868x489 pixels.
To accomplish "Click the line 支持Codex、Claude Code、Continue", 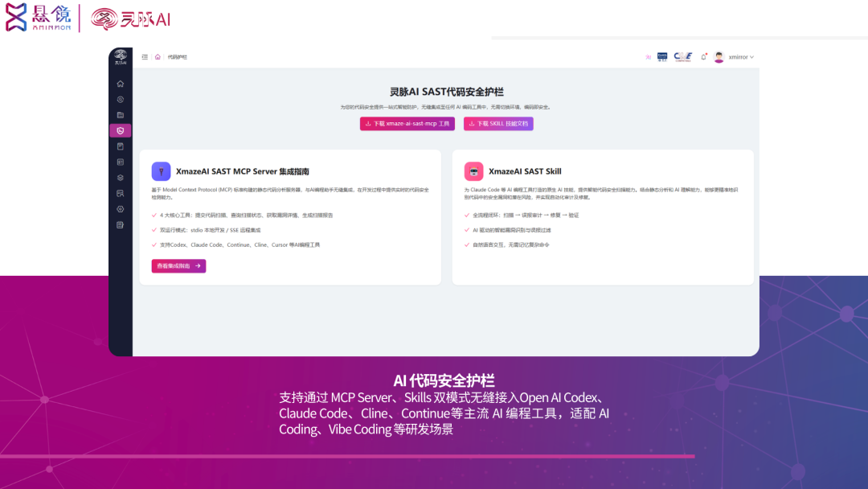I will click(x=240, y=244).
